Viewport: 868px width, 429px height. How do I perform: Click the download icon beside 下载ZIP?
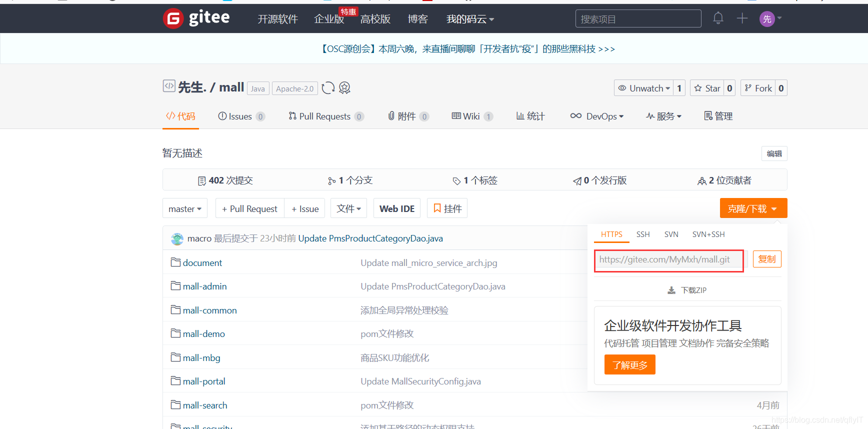pyautogui.click(x=671, y=290)
